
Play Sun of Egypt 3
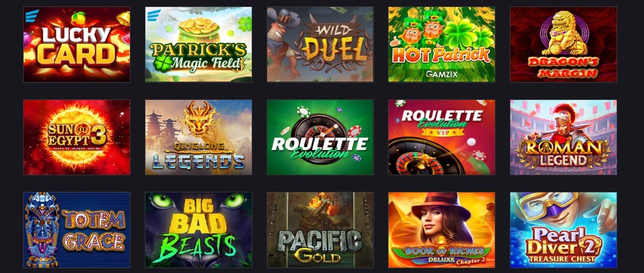coord(77,137)
